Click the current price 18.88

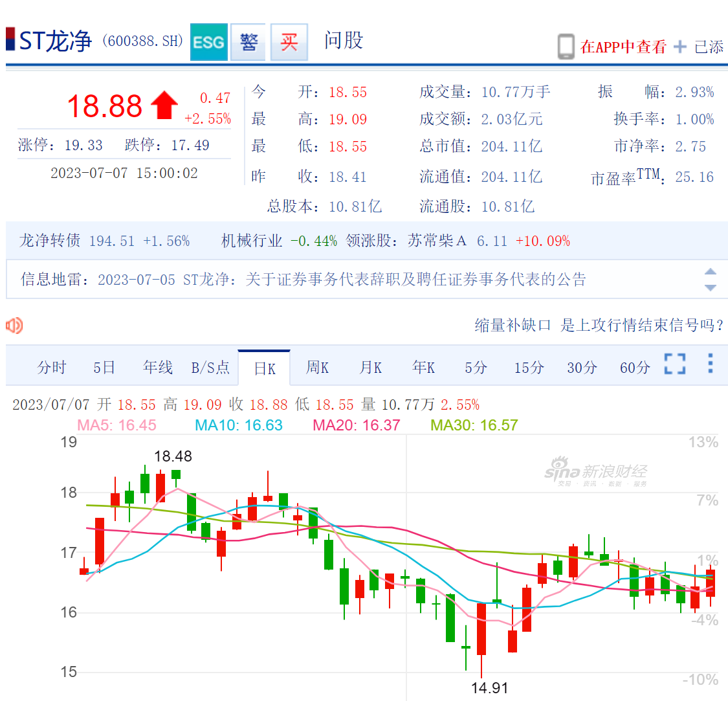pyautogui.click(x=104, y=106)
